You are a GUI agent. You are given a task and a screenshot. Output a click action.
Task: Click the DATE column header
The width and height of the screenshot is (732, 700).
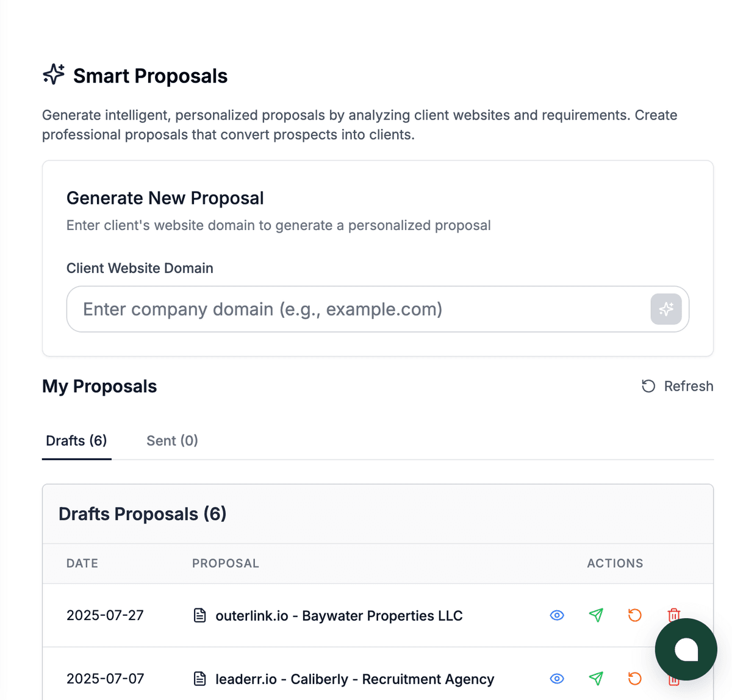[82, 563]
